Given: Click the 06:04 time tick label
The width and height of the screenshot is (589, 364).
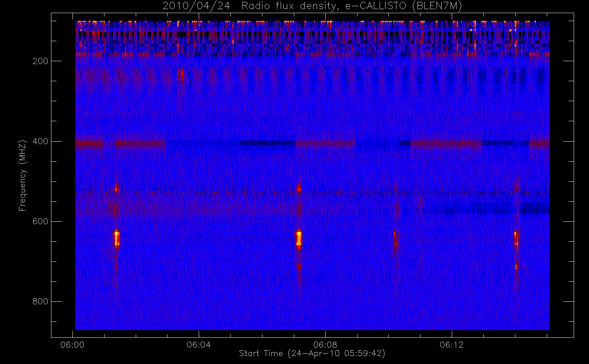Looking at the screenshot, I should point(199,345).
